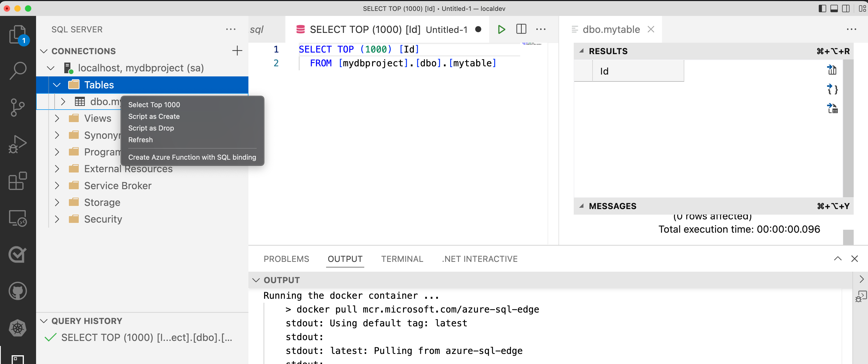
Task: Click the TERMINAL tab in bottom panel
Action: [x=402, y=259]
